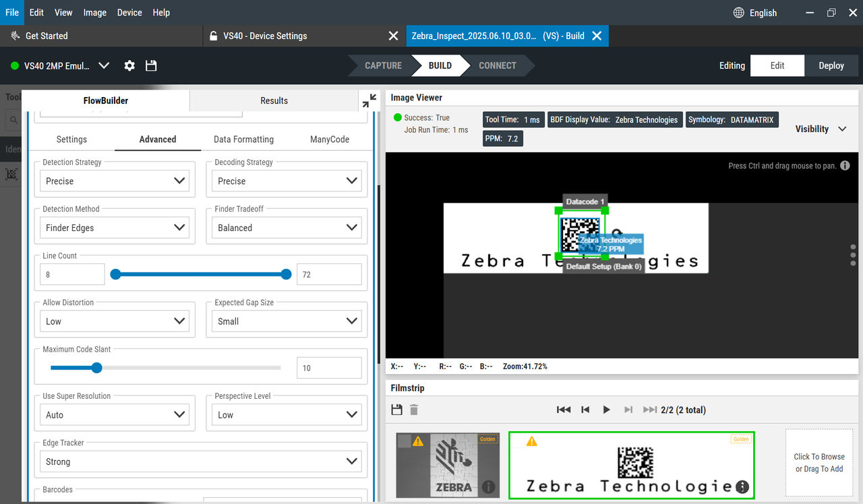Open the Edge Tracker dropdown
The height and width of the screenshot is (504, 863).
pos(201,462)
